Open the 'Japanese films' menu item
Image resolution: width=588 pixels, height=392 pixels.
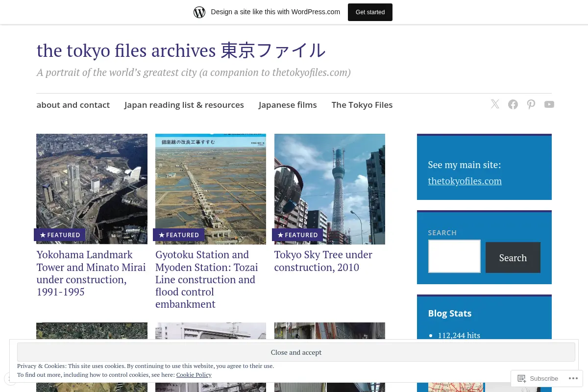(x=288, y=105)
